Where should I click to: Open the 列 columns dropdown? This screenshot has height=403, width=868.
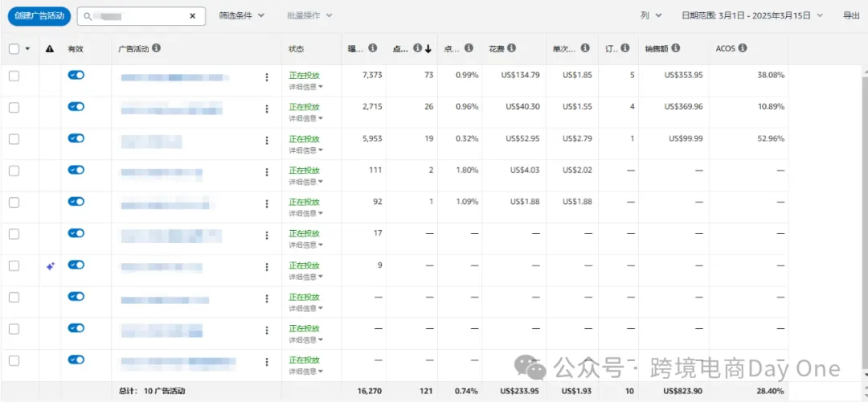click(x=651, y=15)
